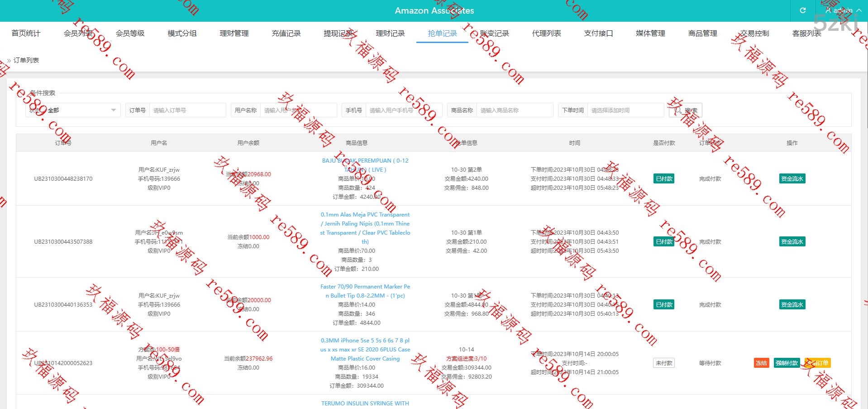Go to the 交易控制 tab
This screenshot has height=409, width=868.
point(755,33)
